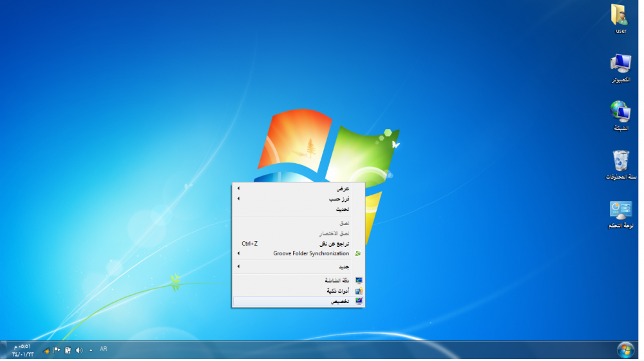The height and width of the screenshot is (361, 644).
Task: Show hidden tray icons with the arrow
Action: tap(91, 350)
